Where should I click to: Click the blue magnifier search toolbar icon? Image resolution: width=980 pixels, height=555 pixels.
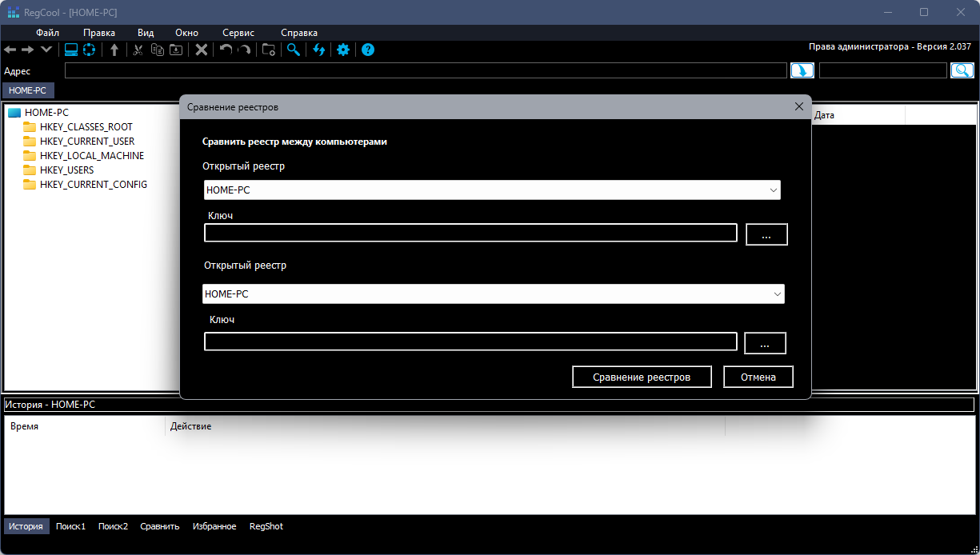pyautogui.click(x=294, y=50)
